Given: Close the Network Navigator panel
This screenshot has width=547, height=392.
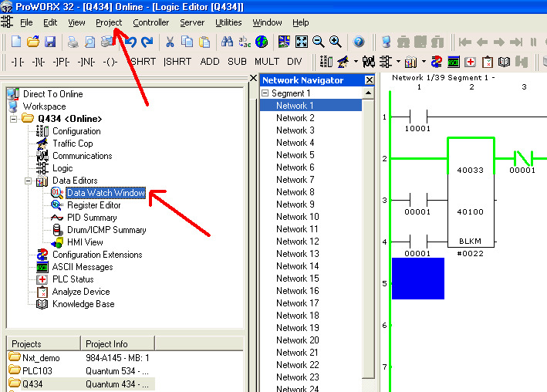Looking at the screenshot, I should tap(369, 80).
